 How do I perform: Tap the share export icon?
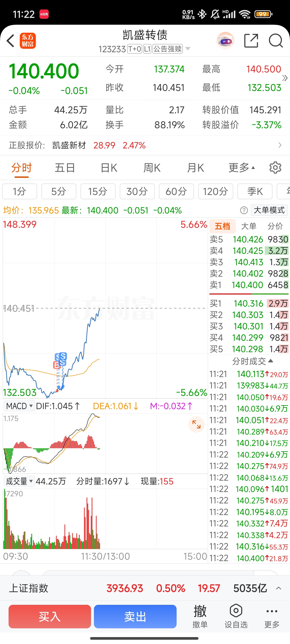[x=251, y=41]
